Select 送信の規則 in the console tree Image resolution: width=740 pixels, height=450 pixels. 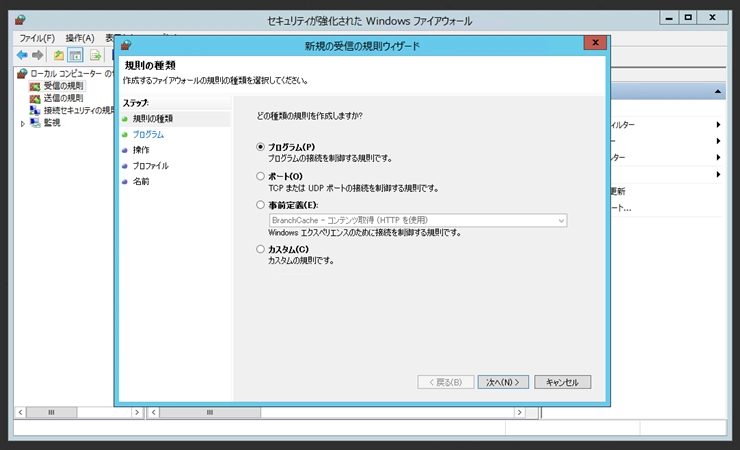click(x=63, y=98)
